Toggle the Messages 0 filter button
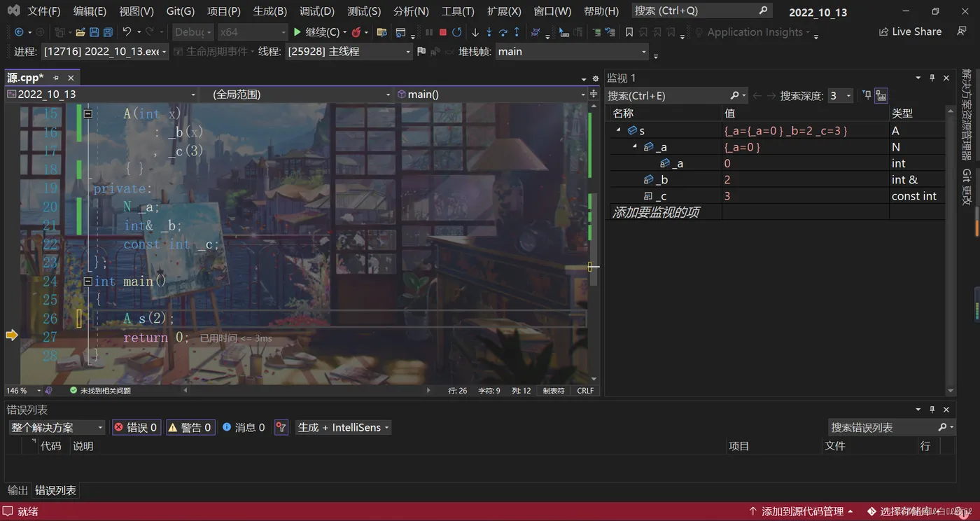Viewport: 980px width, 521px height. point(244,427)
